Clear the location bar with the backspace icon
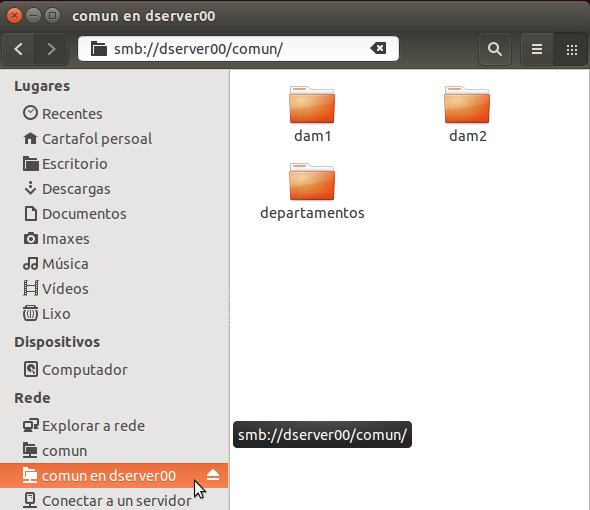 coord(378,48)
